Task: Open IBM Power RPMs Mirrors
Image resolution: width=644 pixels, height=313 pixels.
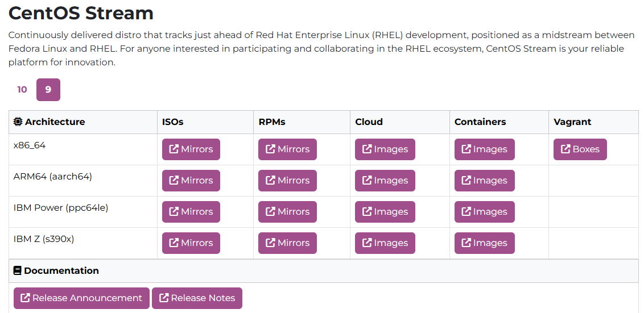Action: 287,212
